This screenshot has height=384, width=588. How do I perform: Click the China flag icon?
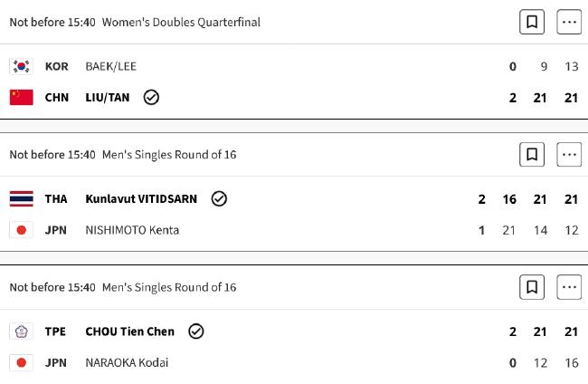(x=22, y=97)
